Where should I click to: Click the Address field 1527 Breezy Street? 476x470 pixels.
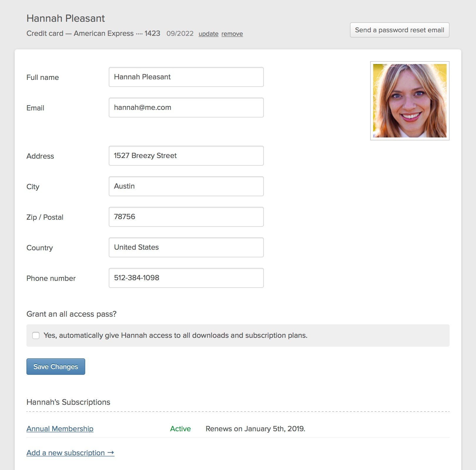coord(186,156)
